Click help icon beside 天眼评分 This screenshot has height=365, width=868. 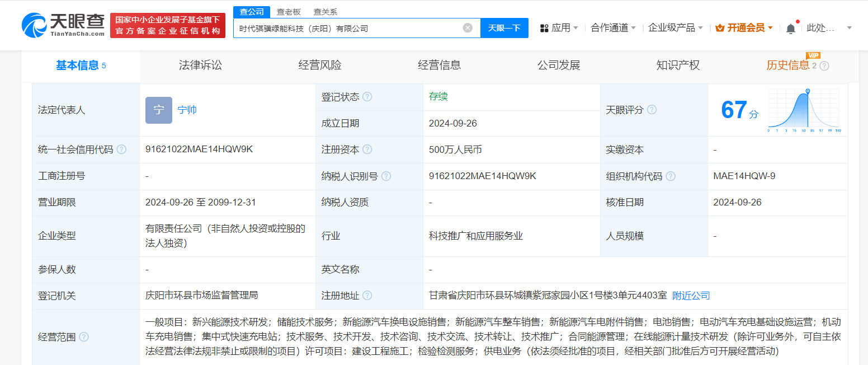coord(652,110)
